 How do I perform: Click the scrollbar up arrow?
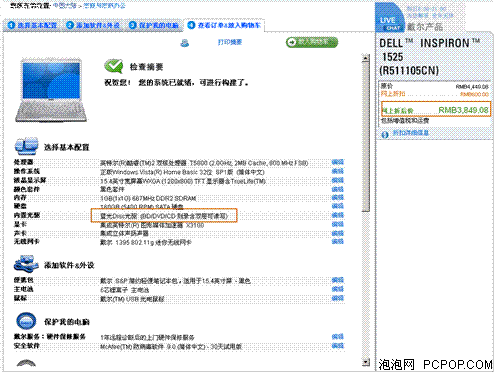point(366,58)
